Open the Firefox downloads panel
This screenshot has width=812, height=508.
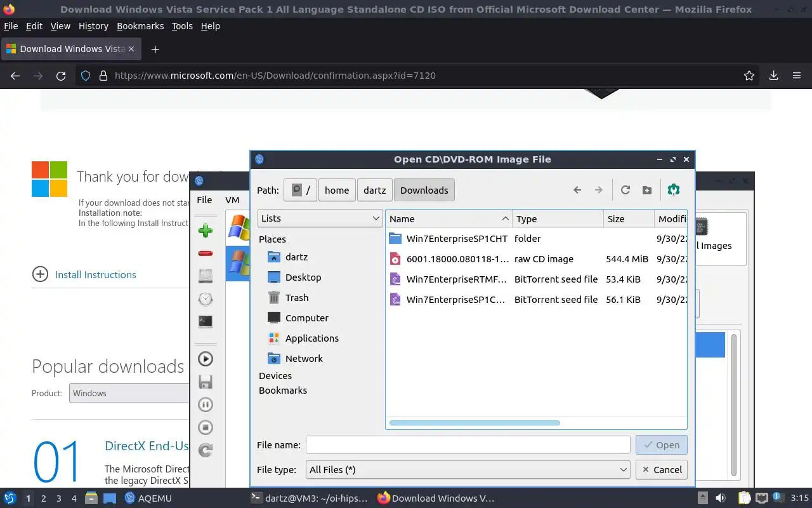[x=773, y=76]
